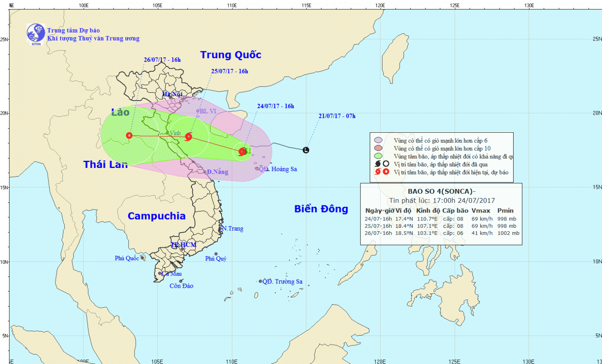Click the 1002 mb pressure cell
This screenshot has width=602, height=364.
(x=508, y=233)
